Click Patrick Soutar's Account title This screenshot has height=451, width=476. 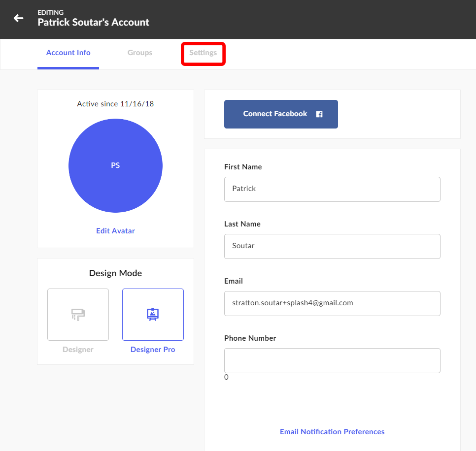[x=94, y=22]
